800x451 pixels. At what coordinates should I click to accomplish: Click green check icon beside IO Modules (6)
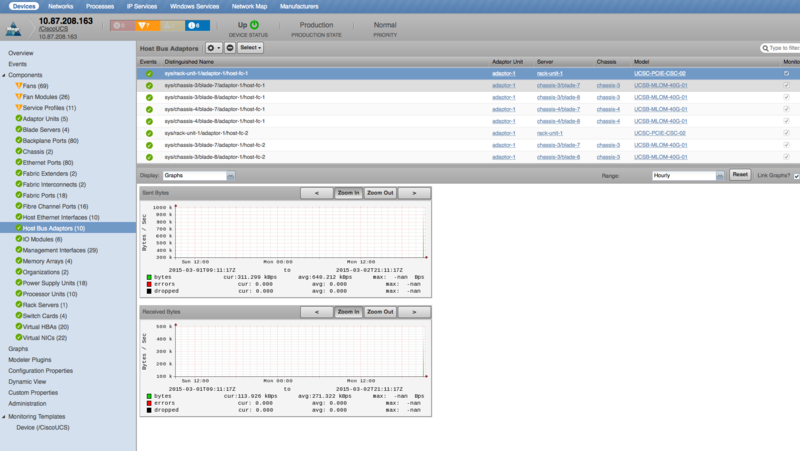pyautogui.click(x=19, y=239)
